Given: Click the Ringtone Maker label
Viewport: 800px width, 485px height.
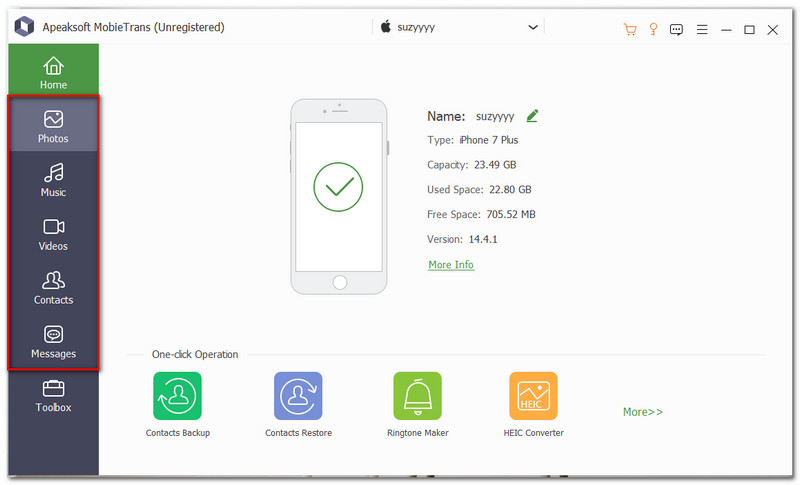Looking at the screenshot, I should point(417,433).
